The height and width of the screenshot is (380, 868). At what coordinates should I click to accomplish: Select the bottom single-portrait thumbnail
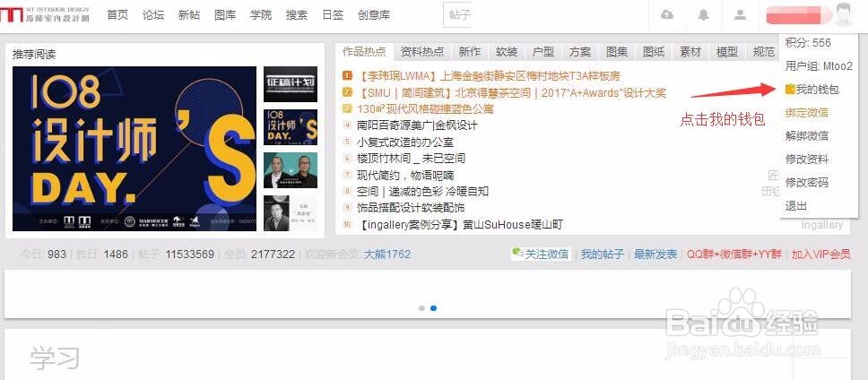(290, 213)
